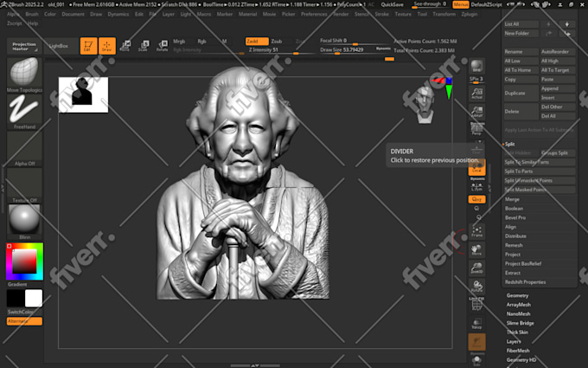Toggle the PolyF line fill icon
588x368 pixels.
coord(476,305)
